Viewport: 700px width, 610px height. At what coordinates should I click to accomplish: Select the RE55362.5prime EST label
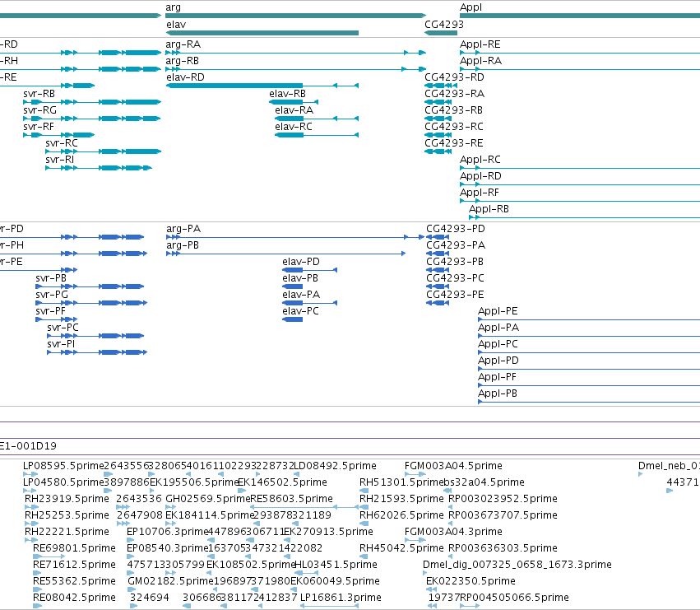pos(75,581)
